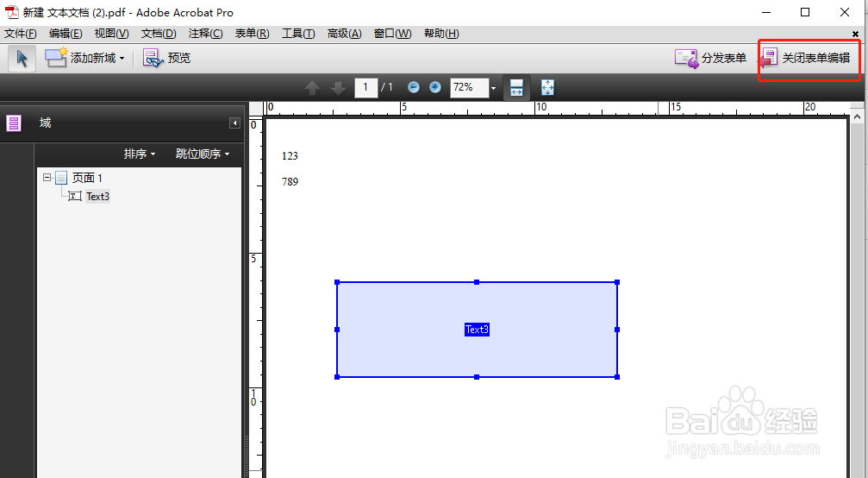Click the Text3 text field icon in tree

(x=75, y=196)
